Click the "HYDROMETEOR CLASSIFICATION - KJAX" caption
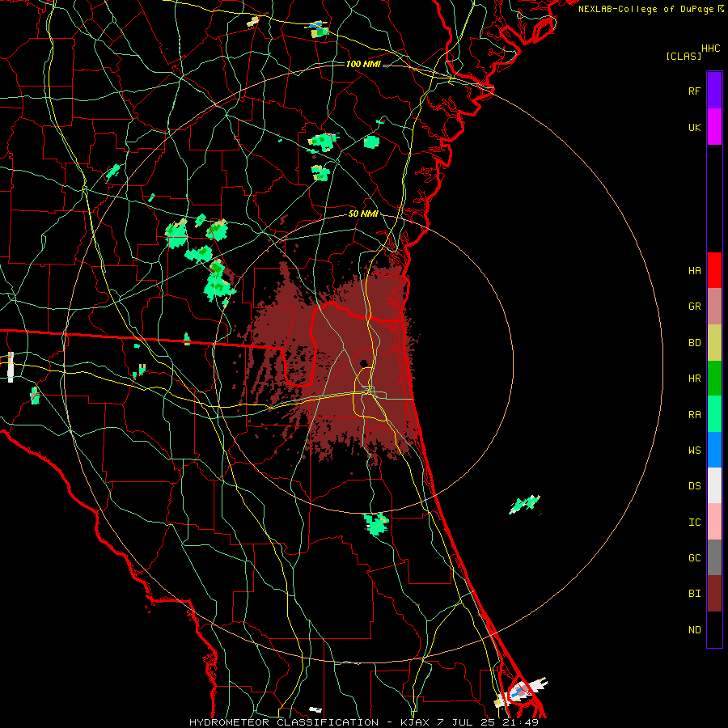 (x=311, y=722)
